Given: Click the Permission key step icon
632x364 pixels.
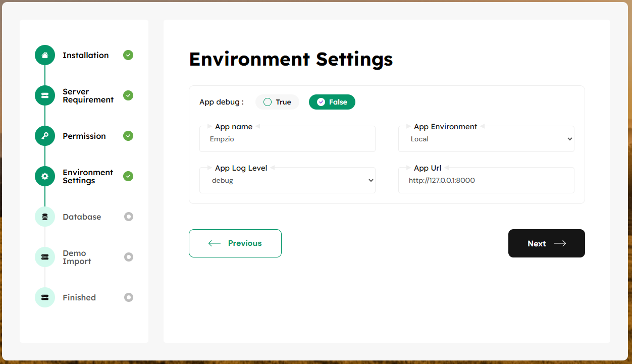Looking at the screenshot, I should (x=45, y=136).
